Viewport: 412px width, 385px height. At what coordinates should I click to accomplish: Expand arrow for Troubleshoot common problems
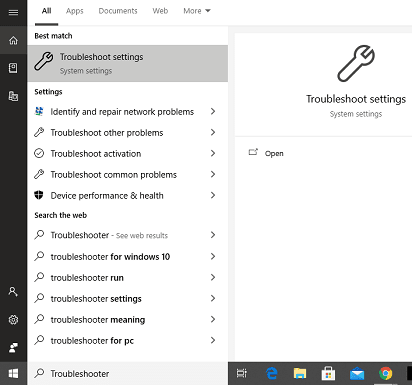tap(213, 174)
